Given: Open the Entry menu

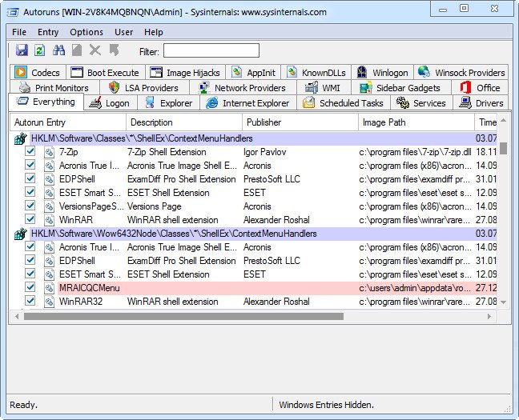Looking at the screenshot, I should tap(48, 32).
